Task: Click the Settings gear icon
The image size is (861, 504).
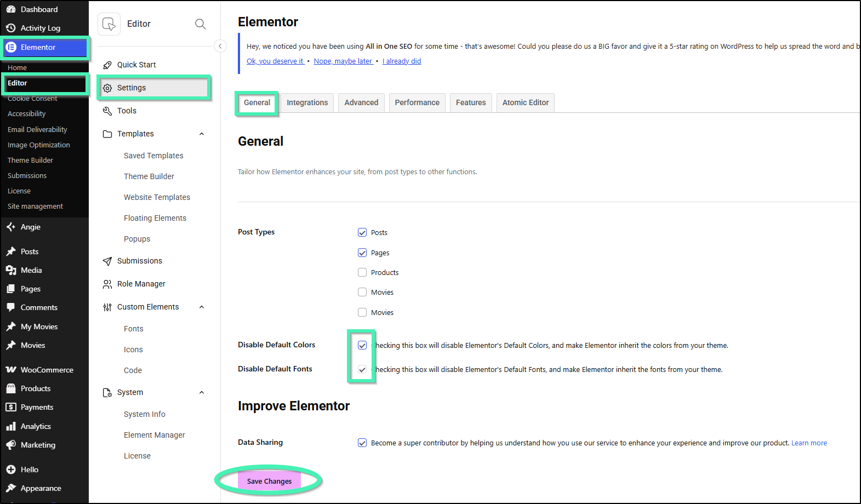Action: (x=107, y=88)
